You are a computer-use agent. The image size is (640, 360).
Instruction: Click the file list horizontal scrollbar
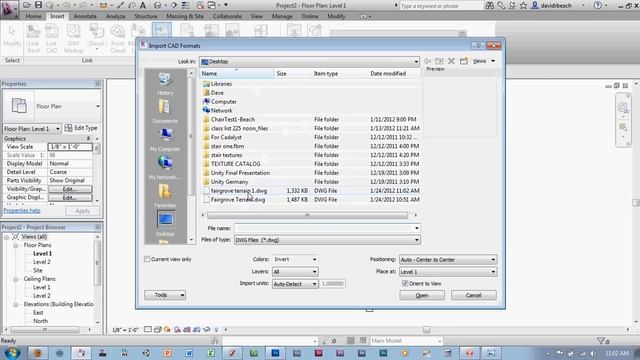(309, 215)
